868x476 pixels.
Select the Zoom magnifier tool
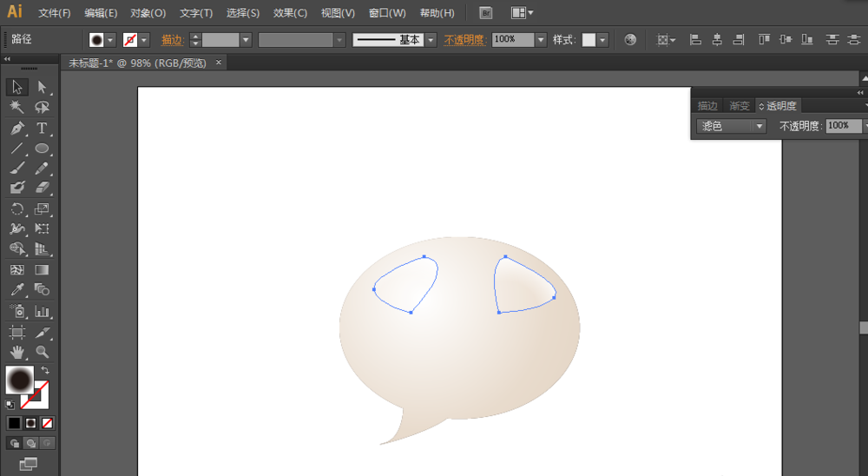[x=42, y=352]
